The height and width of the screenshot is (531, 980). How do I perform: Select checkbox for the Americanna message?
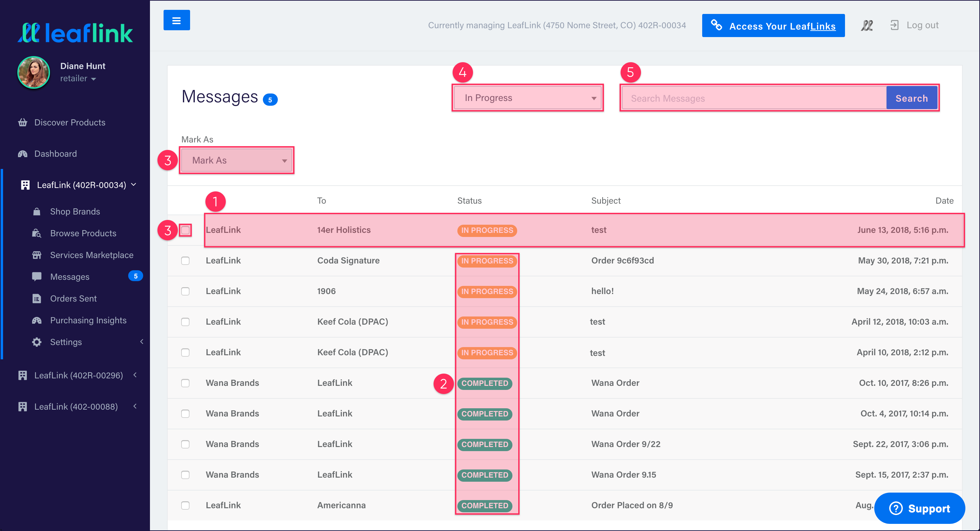185,506
